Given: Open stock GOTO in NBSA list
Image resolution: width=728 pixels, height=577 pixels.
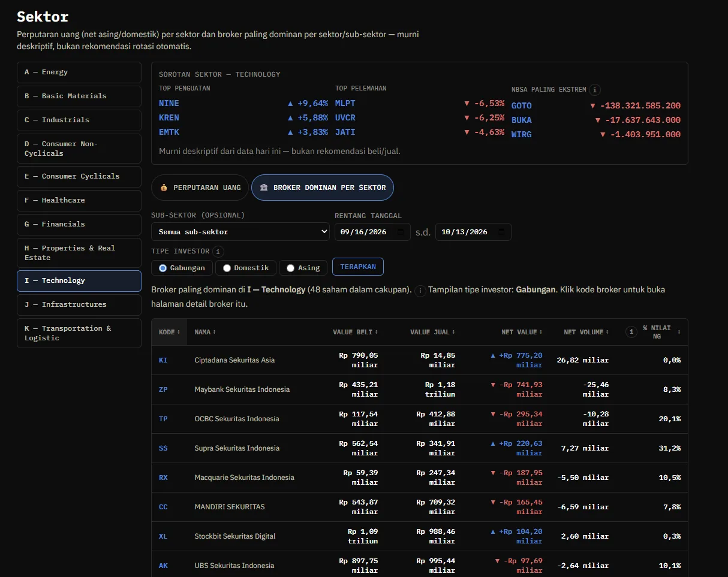Looking at the screenshot, I should [x=522, y=105].
